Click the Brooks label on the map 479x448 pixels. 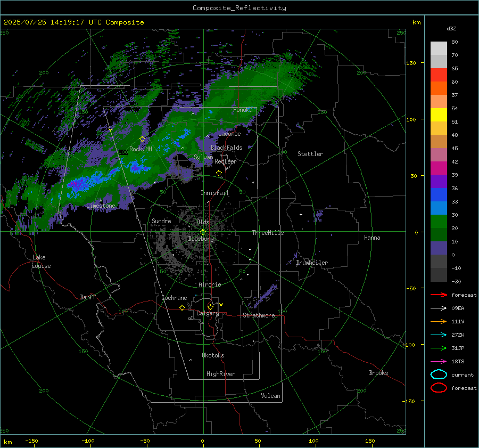pos(378,373)
